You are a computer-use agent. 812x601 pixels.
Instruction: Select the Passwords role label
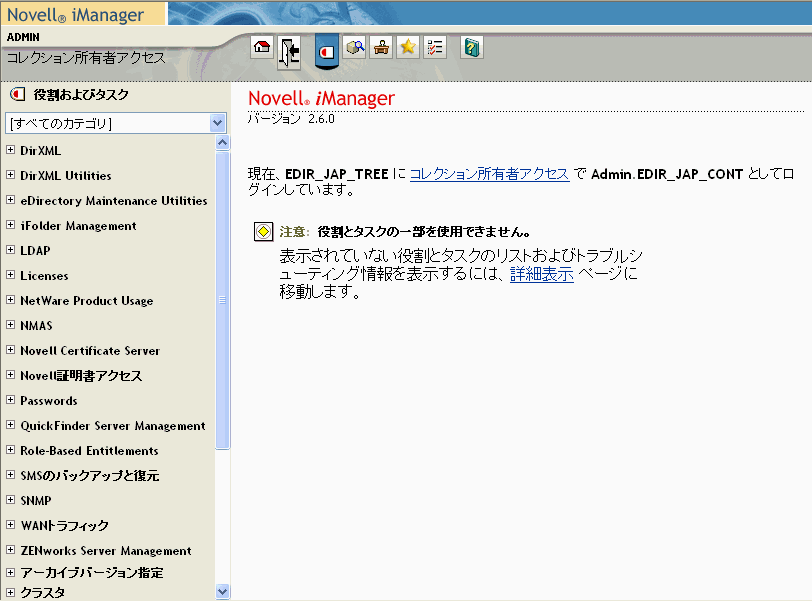coord(49,401)
